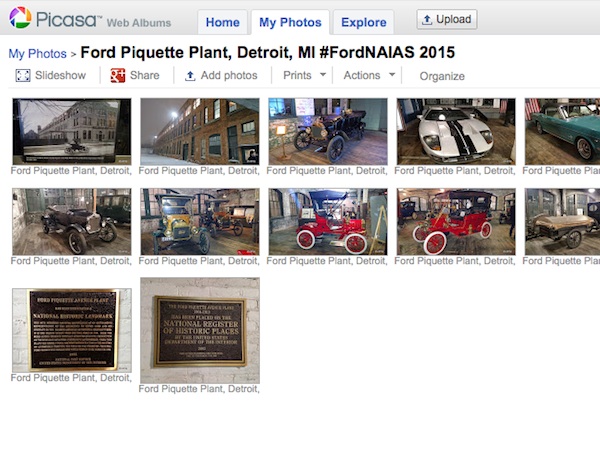
Task: Open the historic plant photograph thumbnail
Action: tap(72, 132)
